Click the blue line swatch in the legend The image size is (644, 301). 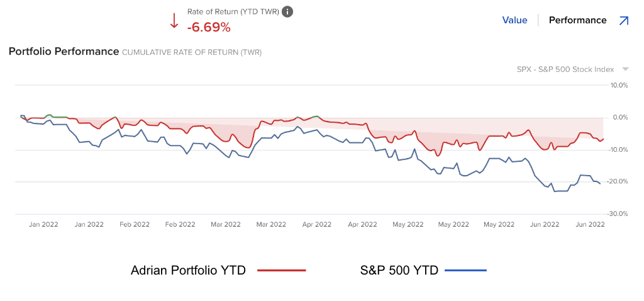465,271
